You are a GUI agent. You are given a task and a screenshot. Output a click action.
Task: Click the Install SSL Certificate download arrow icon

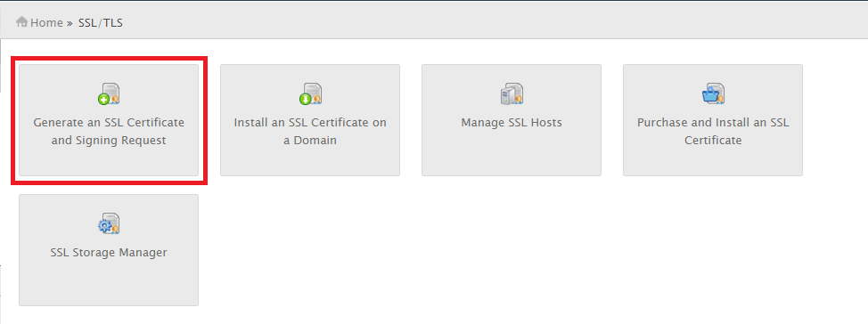point(310,94)
